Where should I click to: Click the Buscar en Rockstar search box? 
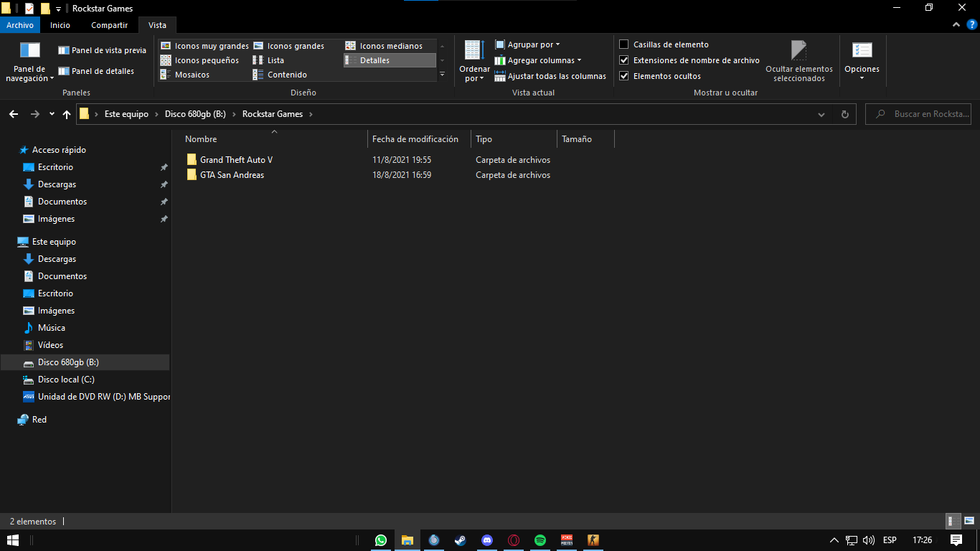pos(919,114)
